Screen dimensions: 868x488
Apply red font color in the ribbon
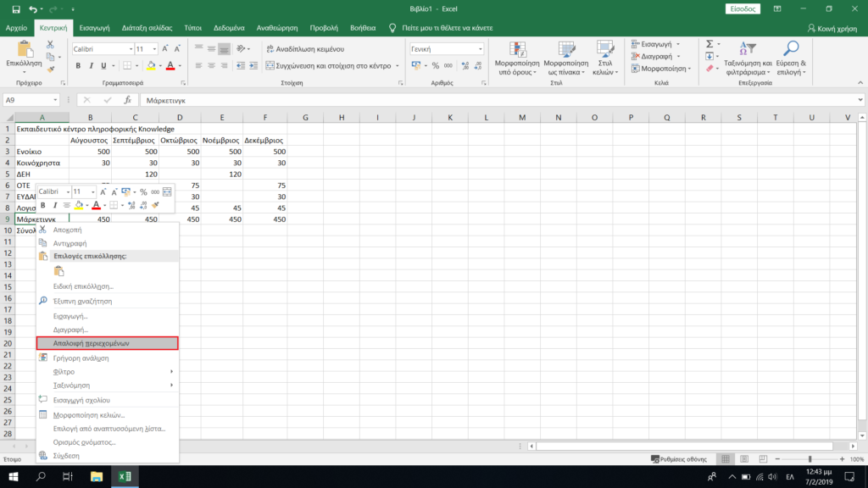pyautogui.click(x=170, y=66)
